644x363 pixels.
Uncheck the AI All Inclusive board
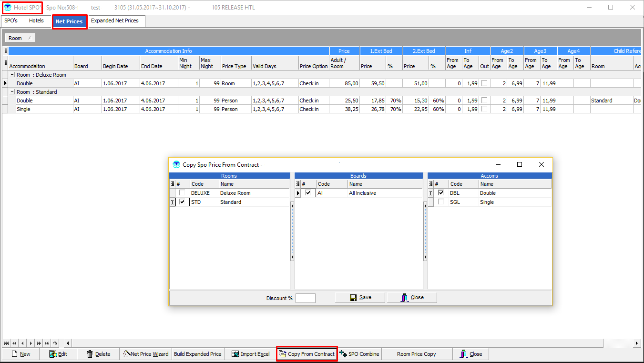tap(308, 193)
